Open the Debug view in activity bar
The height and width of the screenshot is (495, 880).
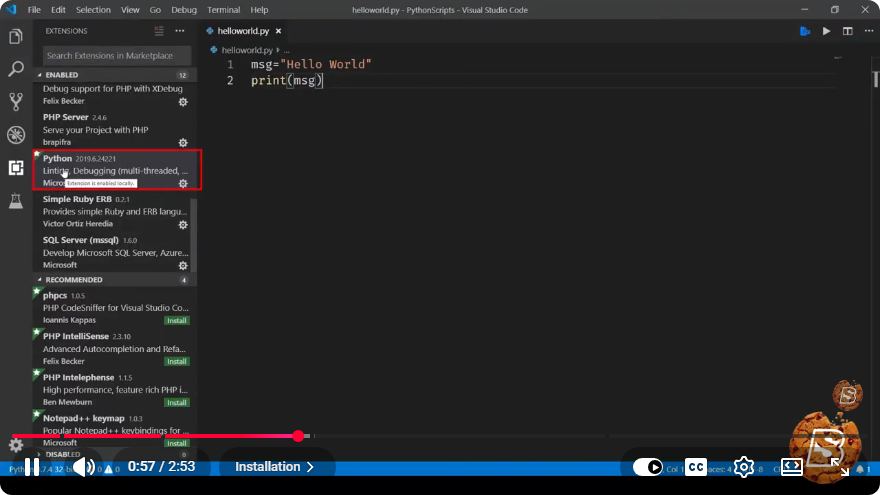(16, 135)
